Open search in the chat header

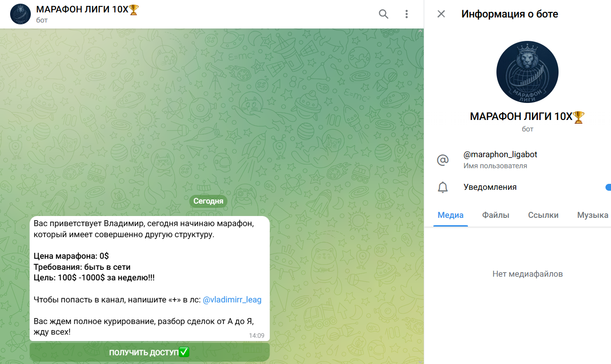[x=383, y=14]
